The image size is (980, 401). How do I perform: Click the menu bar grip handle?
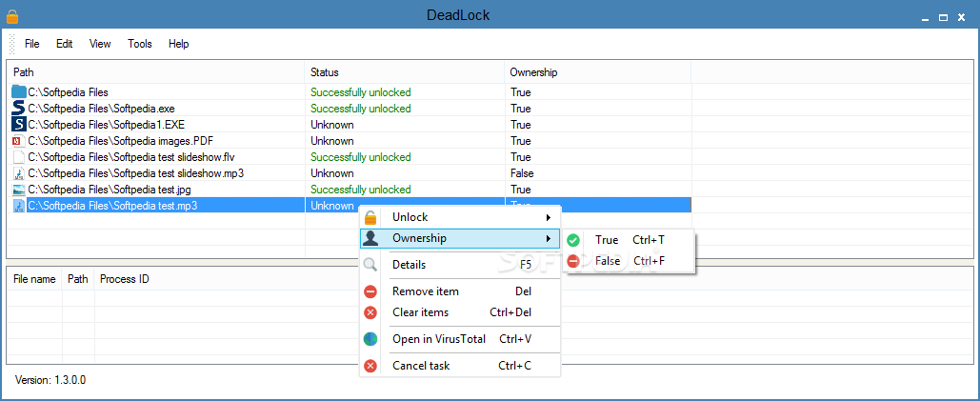[11, 44]
